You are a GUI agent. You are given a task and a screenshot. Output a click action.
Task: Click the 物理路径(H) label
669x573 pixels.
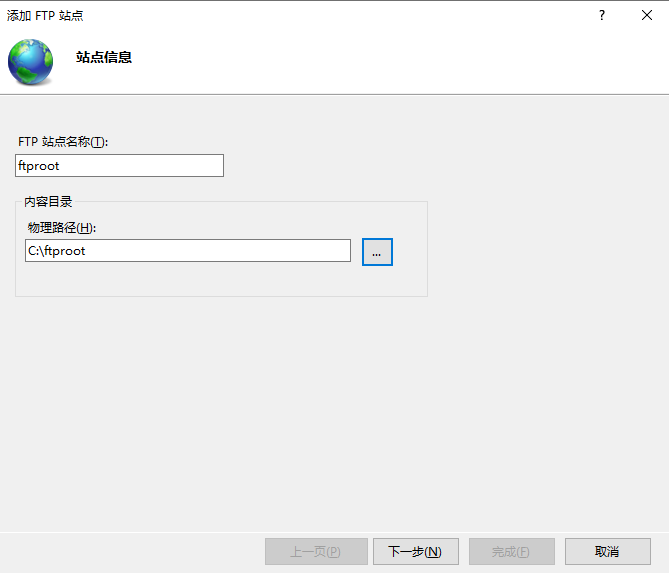pyautogui.click(x=62, y=227)
